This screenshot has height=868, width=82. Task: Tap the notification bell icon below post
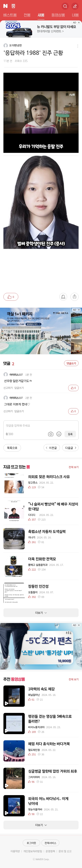point(63,296)
